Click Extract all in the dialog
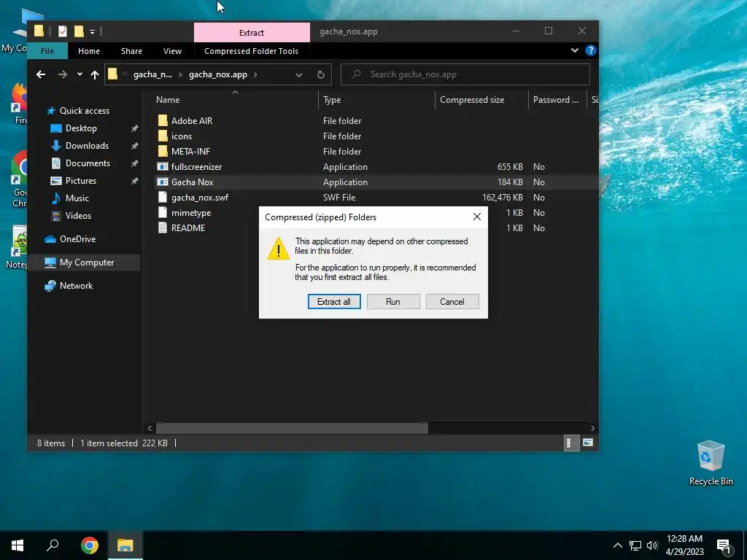This screenshot has width=747, height=560. click(x=334, y=301)
